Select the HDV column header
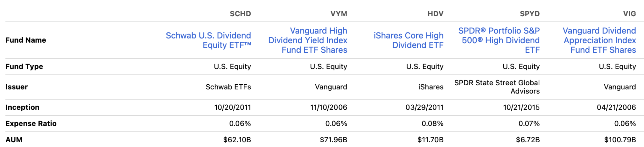644x147 pixels. point(435,14)
